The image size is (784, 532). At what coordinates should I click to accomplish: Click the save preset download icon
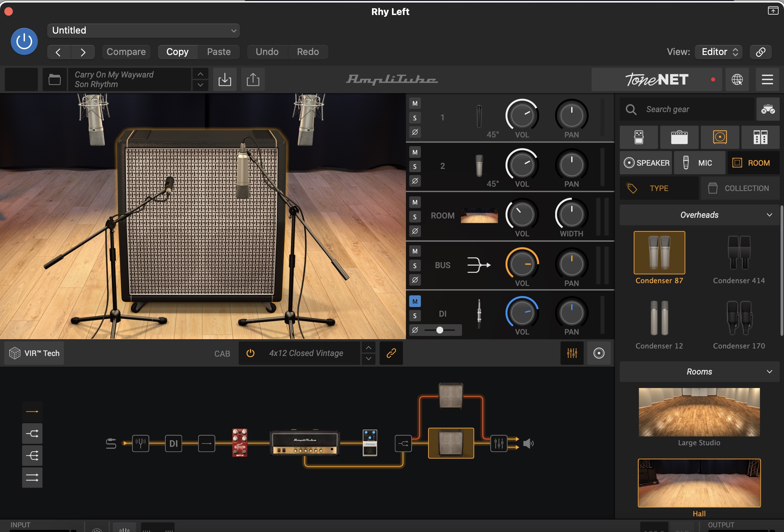(225, 79)
